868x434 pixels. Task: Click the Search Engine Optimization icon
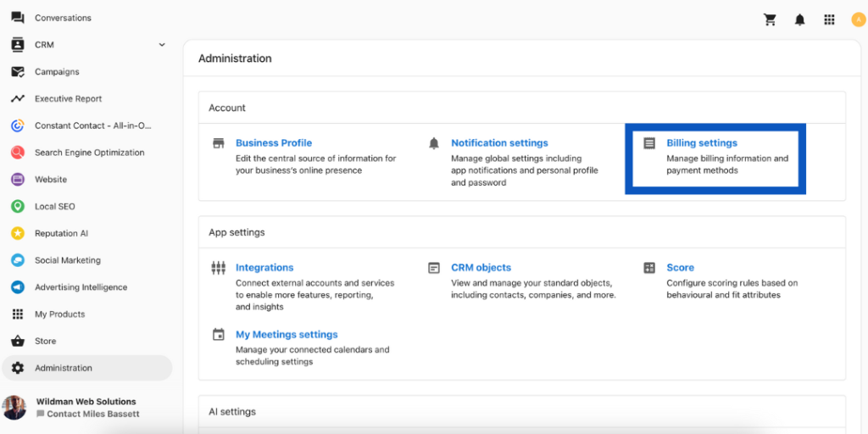coord(18,153)
